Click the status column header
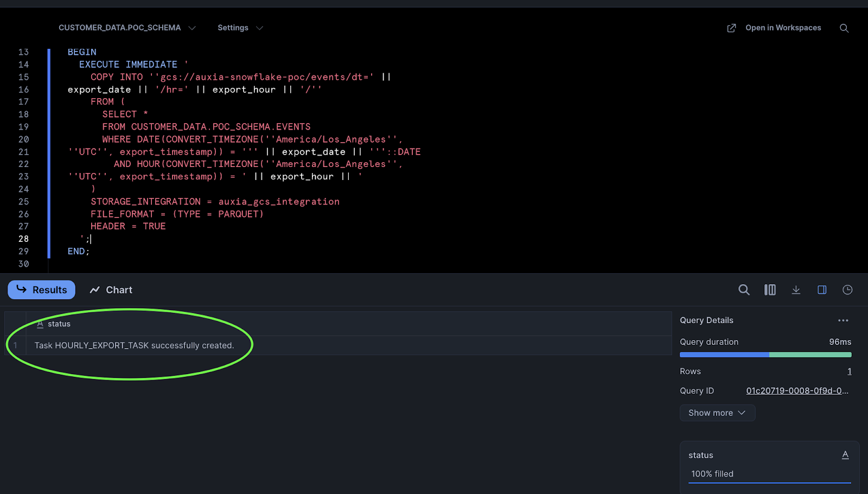This screenshot has width=868, height=494. click(x=59, y=324)
